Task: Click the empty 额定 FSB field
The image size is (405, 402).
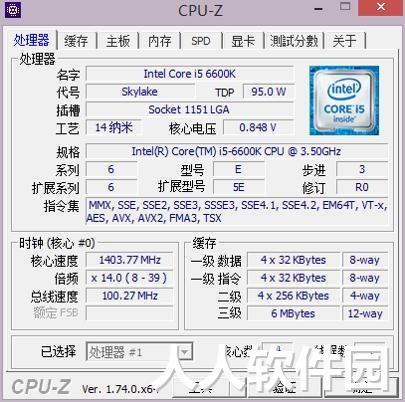Action: click(130, 313)
